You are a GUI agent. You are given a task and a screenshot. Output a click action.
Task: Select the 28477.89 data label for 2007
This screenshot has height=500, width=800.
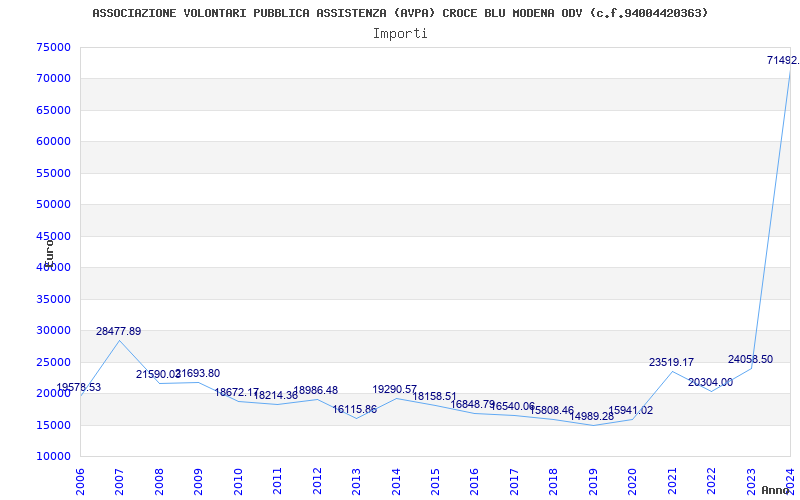click(118, 331)
